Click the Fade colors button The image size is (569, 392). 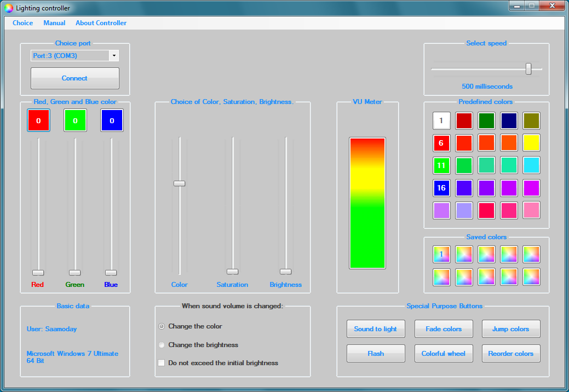point(444,329)
